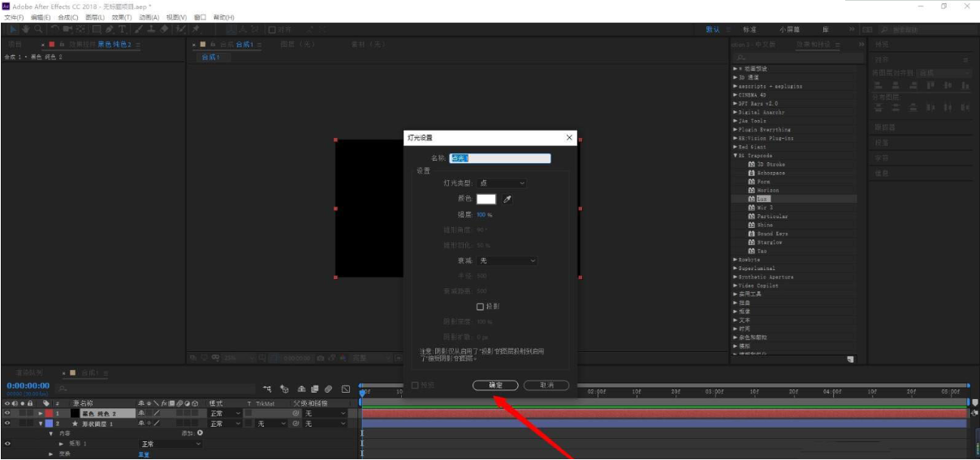
Task: Open the 灯光类型 dropdown
Action: [x=502, y=183]
